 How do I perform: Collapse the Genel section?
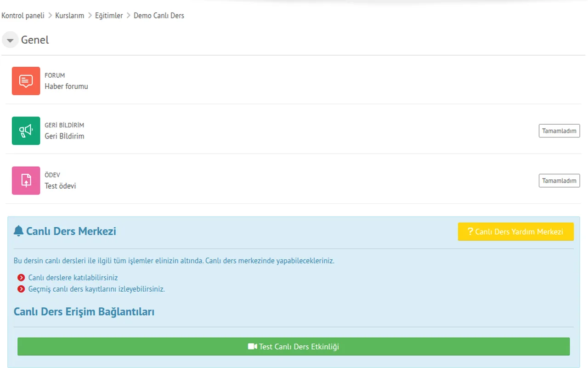tap(10, 40)
